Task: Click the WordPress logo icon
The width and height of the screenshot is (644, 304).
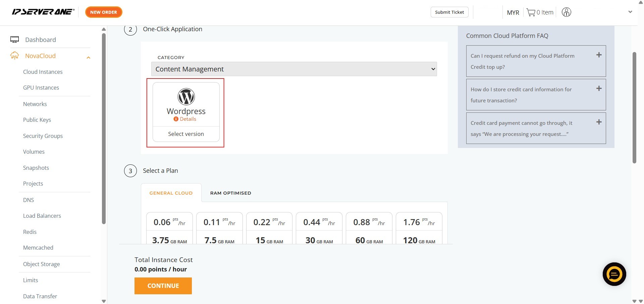Action: pyautogui.click(x=186, y=97)
